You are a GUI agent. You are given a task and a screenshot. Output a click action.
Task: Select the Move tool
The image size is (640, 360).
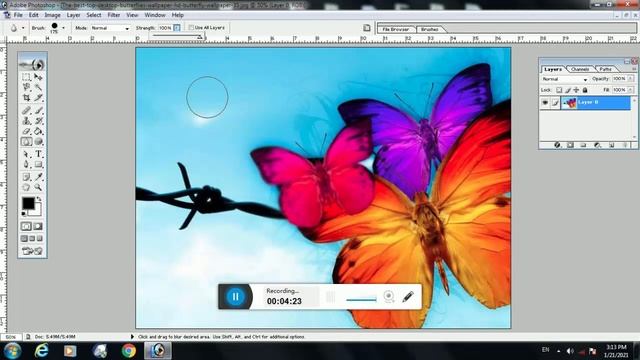click(38, 77)
